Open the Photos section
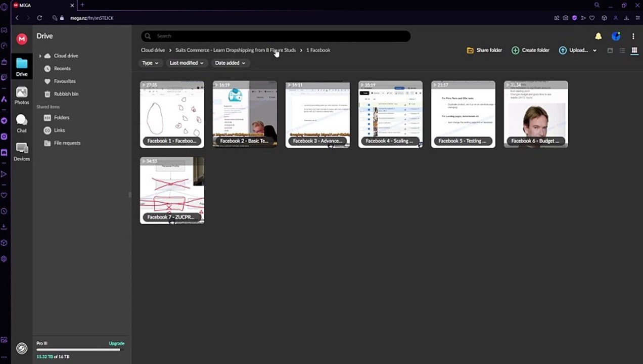 (x=22, y=96)
